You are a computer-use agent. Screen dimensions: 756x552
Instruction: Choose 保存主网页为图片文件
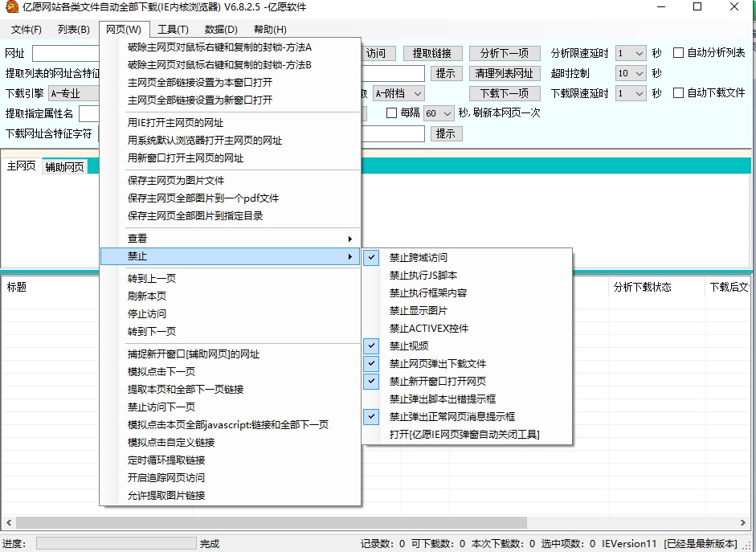(x=231, y=180)
